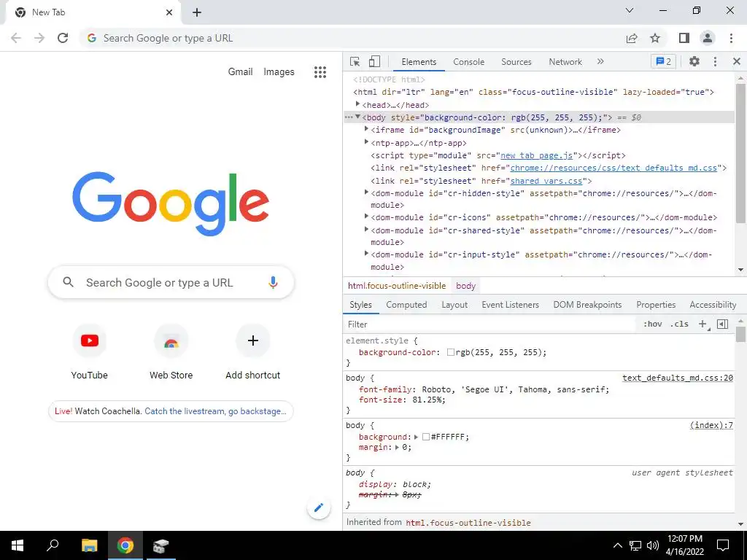
Task: Open the Watch Coachella livestream promo link
Action: (x=171, y=411)
